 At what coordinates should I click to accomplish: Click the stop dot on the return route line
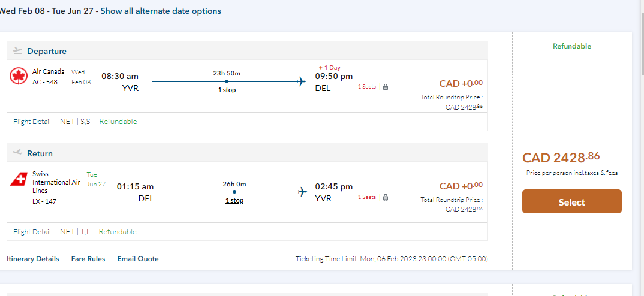point(234,192)
